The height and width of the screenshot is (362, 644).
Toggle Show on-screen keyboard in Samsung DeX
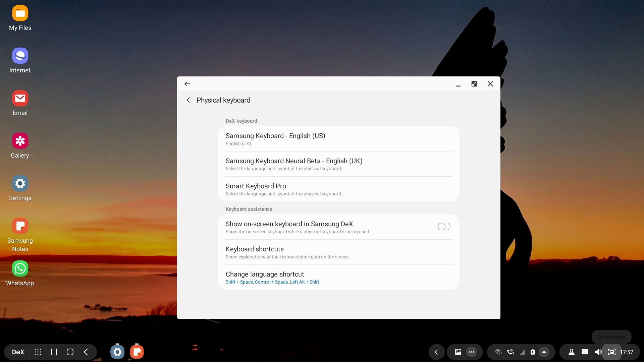pos(444,227)
